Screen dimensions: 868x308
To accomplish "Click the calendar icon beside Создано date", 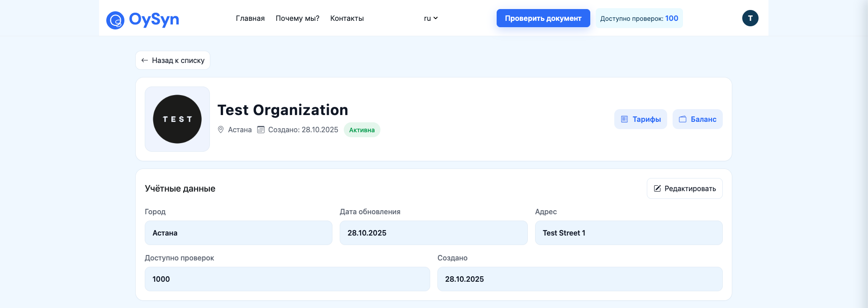I will (x=261, y=130).
